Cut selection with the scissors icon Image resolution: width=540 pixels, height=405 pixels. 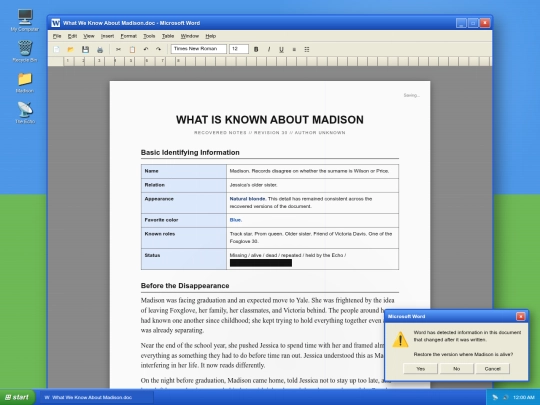tap(118, 49)
